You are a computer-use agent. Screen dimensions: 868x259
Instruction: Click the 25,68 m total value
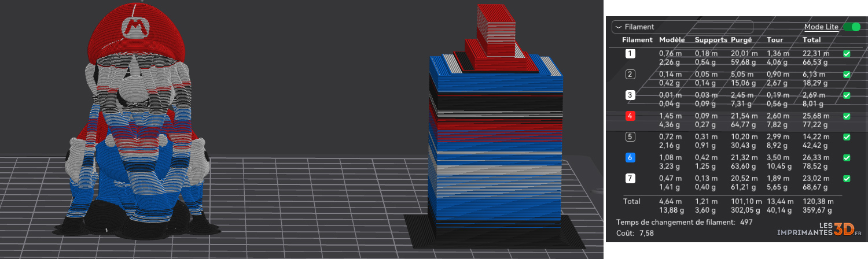[816, 116]
